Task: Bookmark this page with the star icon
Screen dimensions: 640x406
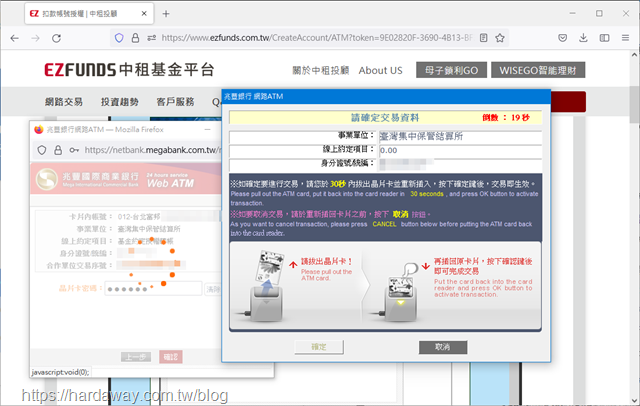Action: (500, 38)
